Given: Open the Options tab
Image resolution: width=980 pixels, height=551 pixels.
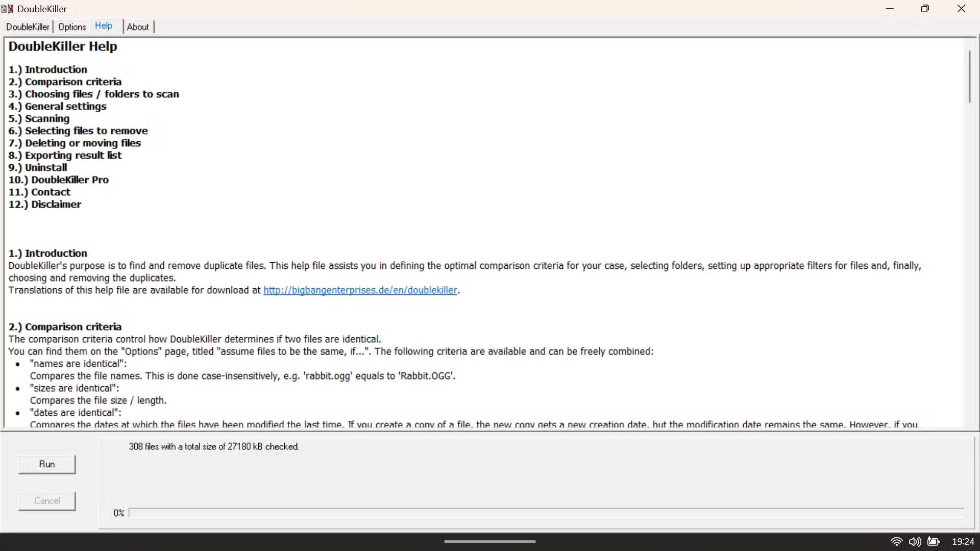Looking at the screenshot, I should [72, 27].
